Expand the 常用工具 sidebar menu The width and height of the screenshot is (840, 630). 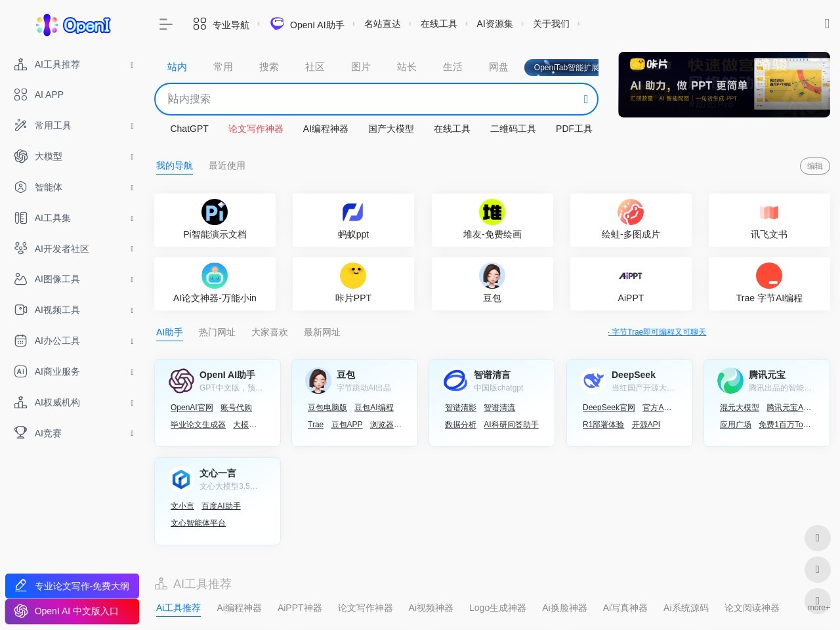tap(72, 125)
